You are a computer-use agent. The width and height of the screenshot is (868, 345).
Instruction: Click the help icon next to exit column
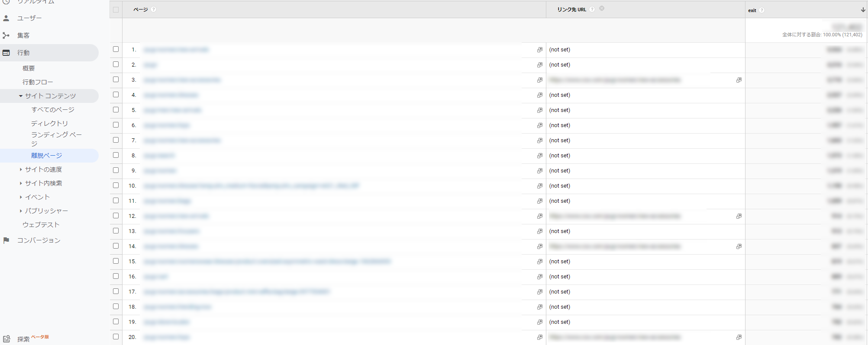(762, 10)
